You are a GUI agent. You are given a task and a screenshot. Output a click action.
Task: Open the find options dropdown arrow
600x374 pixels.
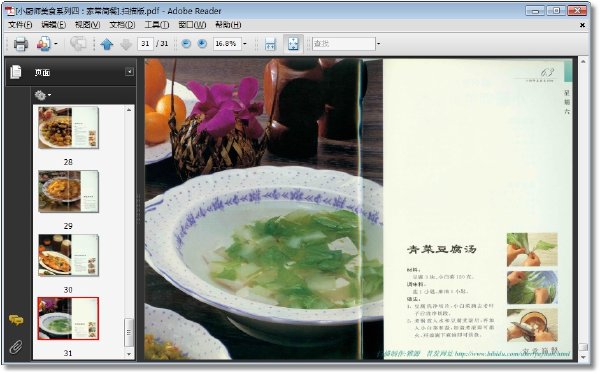(378, 44)
